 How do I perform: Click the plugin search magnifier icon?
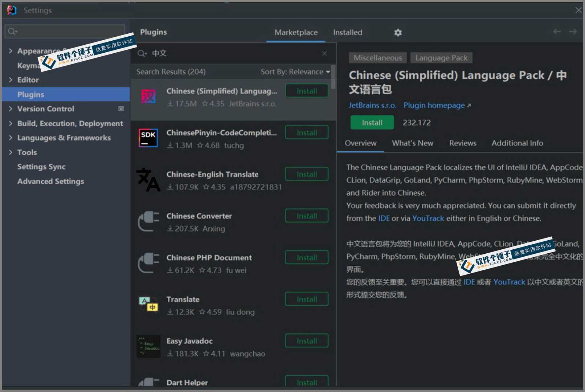pyautogui.click(x=142, y=54)
